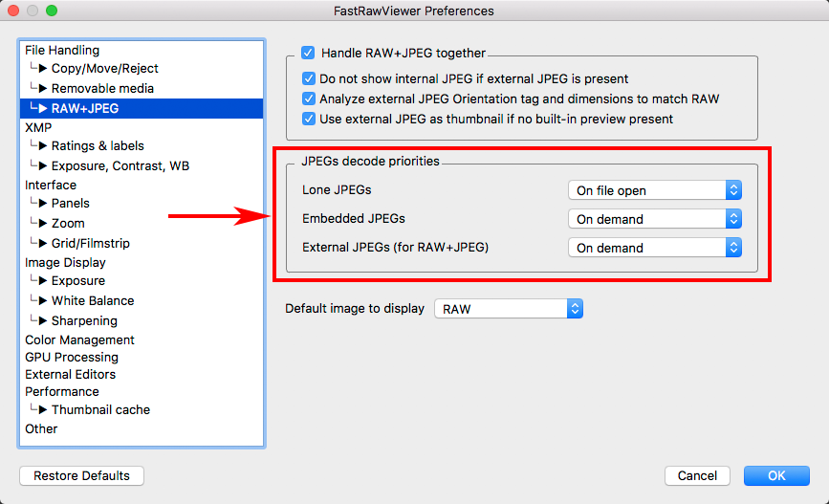Uncheck Analyze external JPEG Orientation tag option
Viewport: 829px width, 504px height.
coord(309,99)
